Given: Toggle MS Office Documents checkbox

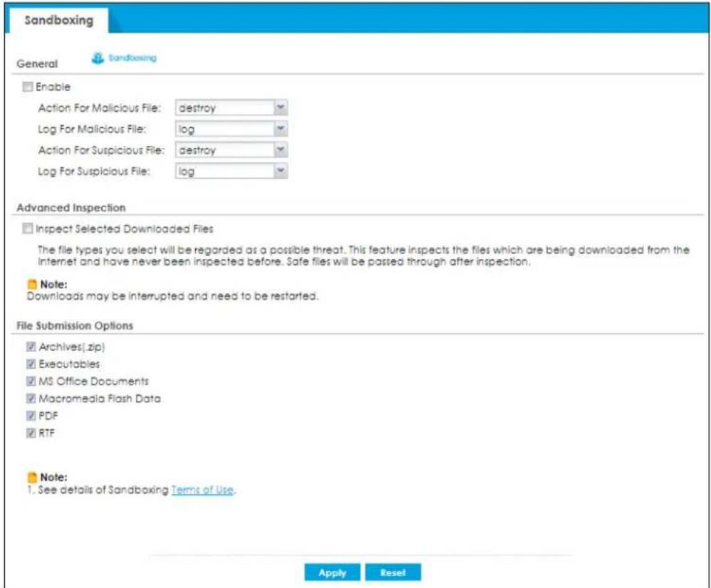Looking at the screenshot, I should pos(31,381).
